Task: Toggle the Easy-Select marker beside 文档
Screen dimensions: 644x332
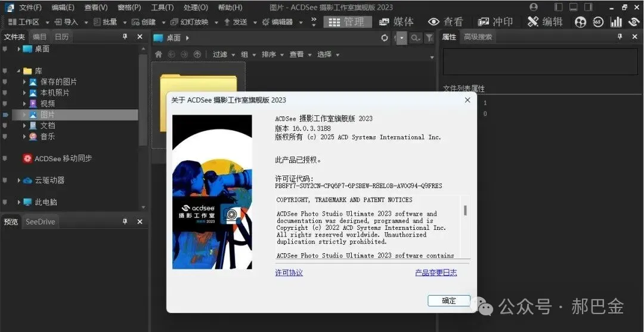Action: point(5,125)
